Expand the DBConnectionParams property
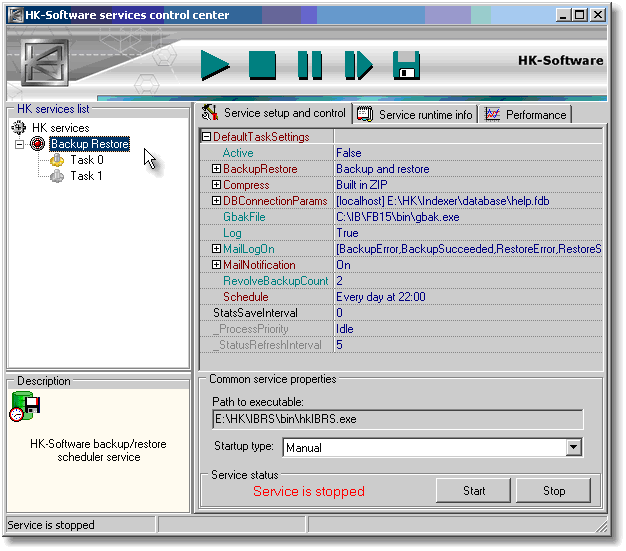Viewport: 626px width, 551px height. pos(216,201)
